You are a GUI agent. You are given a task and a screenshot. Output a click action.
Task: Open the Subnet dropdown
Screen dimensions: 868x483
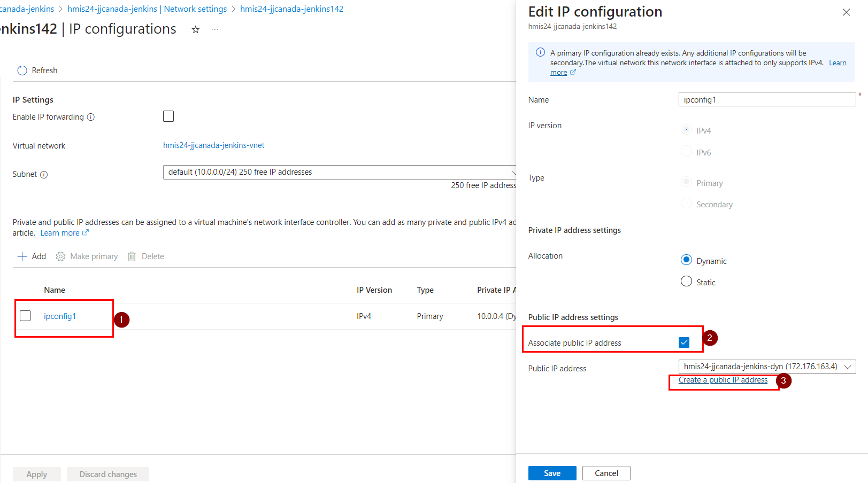(339, 172)
